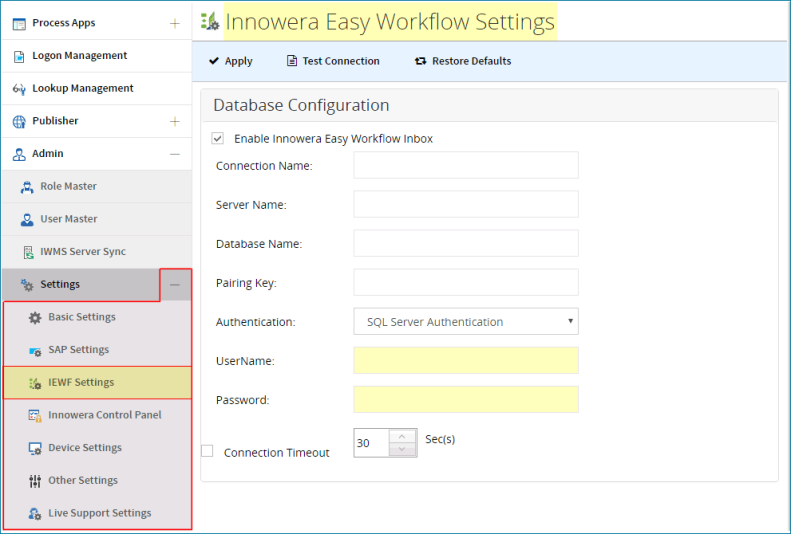The height and width of the screenshot is (534, 791).
Task: Click the Innowera Easy Workflow Settings title
Action: click(x=390, y=22)
